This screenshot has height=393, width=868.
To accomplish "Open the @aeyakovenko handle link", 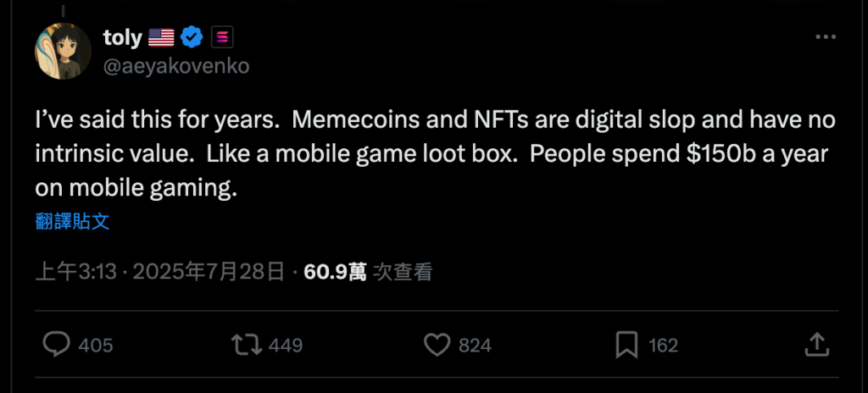I will (175, 66).
